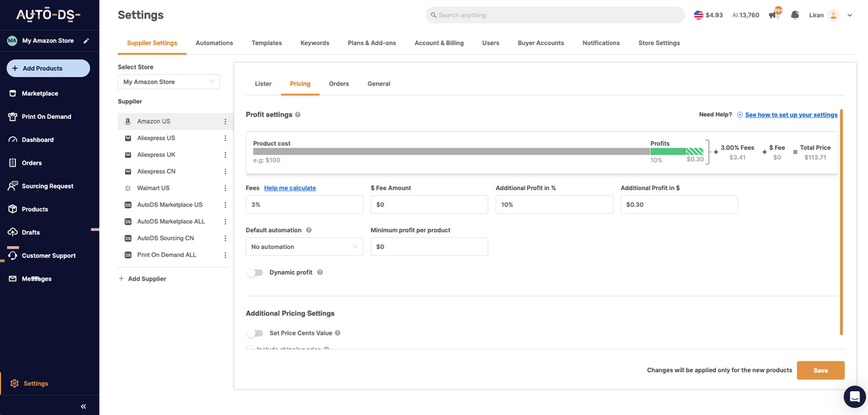Image resolution: width=868 pixels, height=415 pixels.
Task: Switch to the Templates tab
Action: [267, 43]
